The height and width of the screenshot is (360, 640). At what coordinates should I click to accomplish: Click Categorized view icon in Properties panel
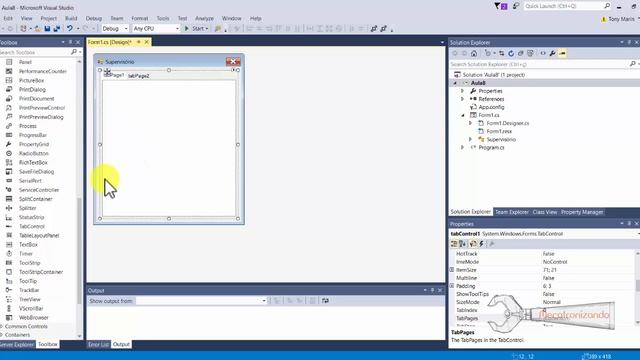[x=453, y=244]
